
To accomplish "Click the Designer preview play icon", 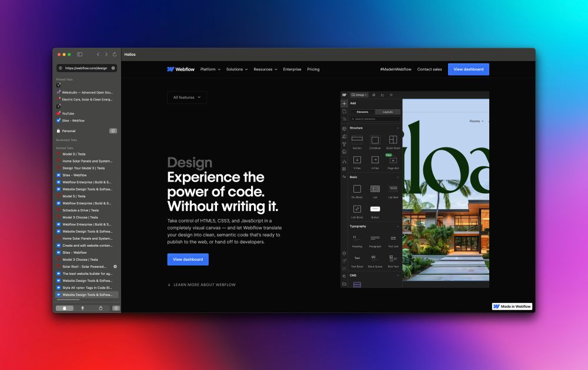I will coord(391,95).
